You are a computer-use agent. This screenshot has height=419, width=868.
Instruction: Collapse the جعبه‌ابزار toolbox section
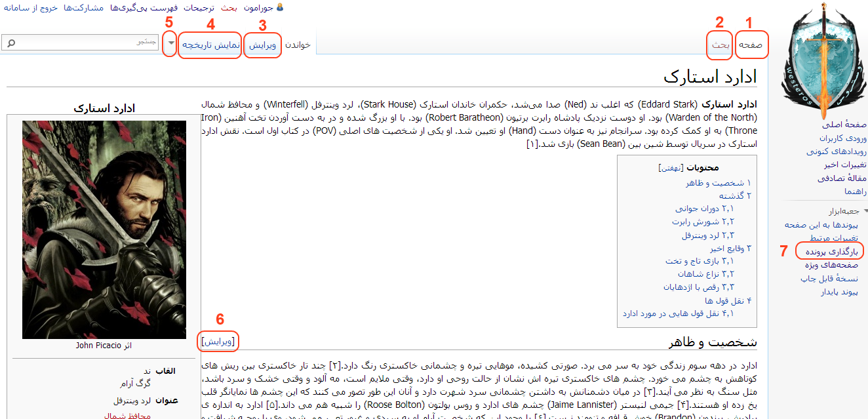pyautogui.click(x=865, y=211)
